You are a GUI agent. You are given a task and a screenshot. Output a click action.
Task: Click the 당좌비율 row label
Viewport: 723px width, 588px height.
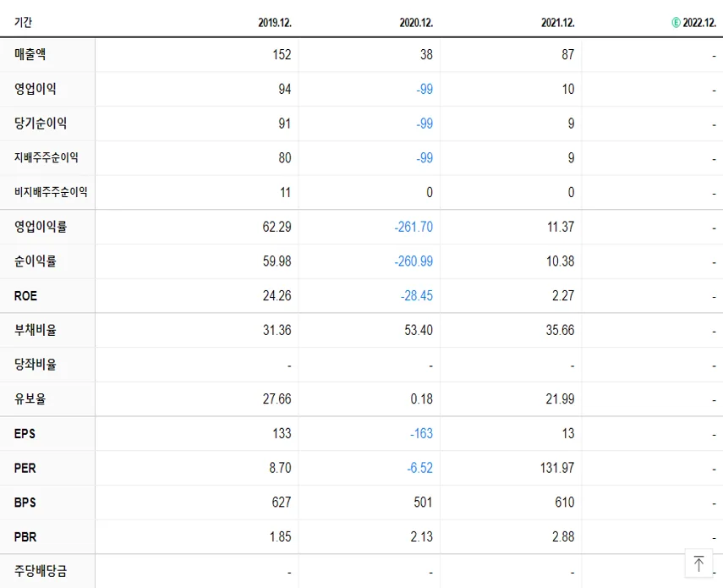click(x=36, y=365)
